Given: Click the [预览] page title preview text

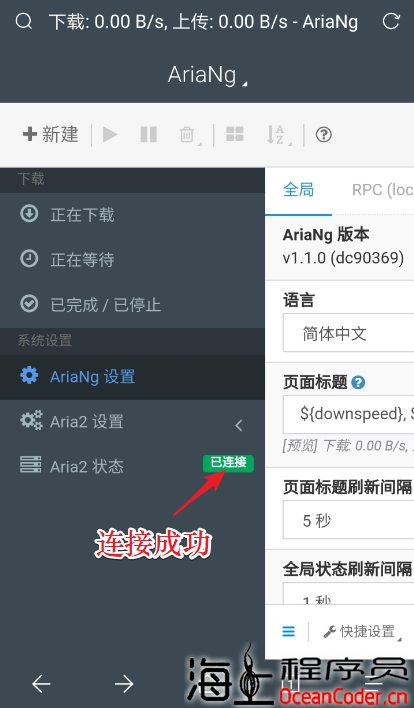Looking at the screenshot, I should pos(348,446).
